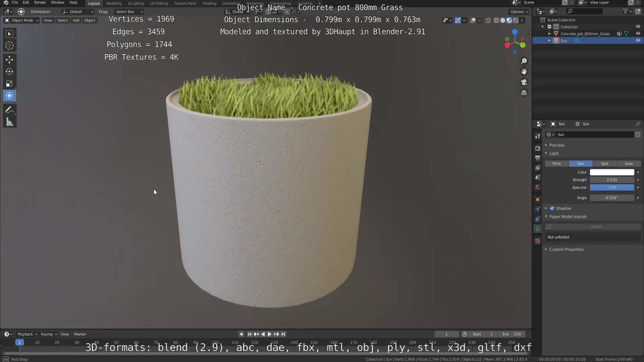This screenshot has width=644, height=362.
Task: Open the Render menu
Action: 40,3
